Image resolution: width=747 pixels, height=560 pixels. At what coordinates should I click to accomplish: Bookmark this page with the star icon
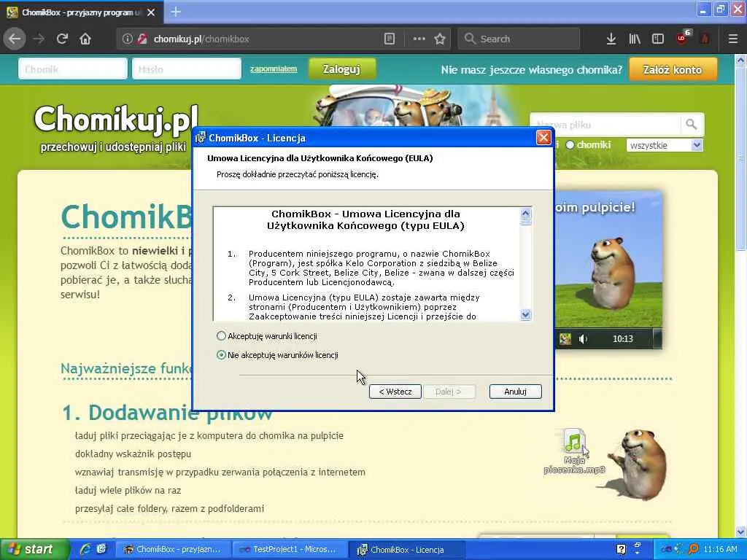tap(440, 39)
